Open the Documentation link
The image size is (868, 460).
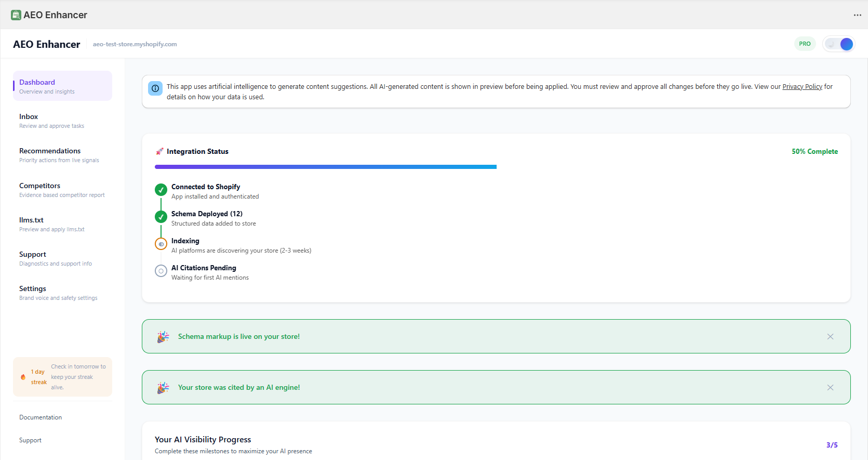click(41, 417)
